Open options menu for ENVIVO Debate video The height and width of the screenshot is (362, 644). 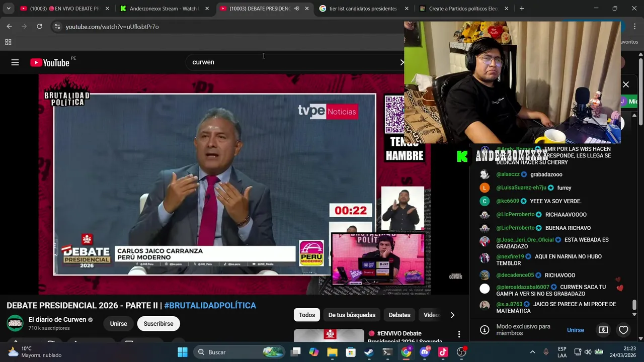[459, 334]
